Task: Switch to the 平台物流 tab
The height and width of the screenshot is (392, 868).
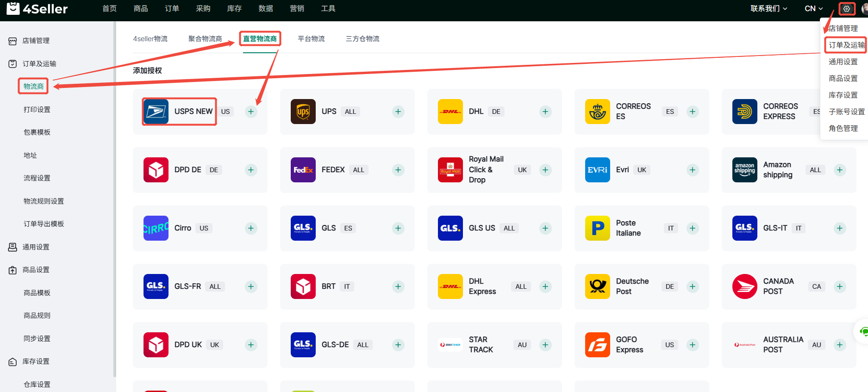Action: point(311,39)
